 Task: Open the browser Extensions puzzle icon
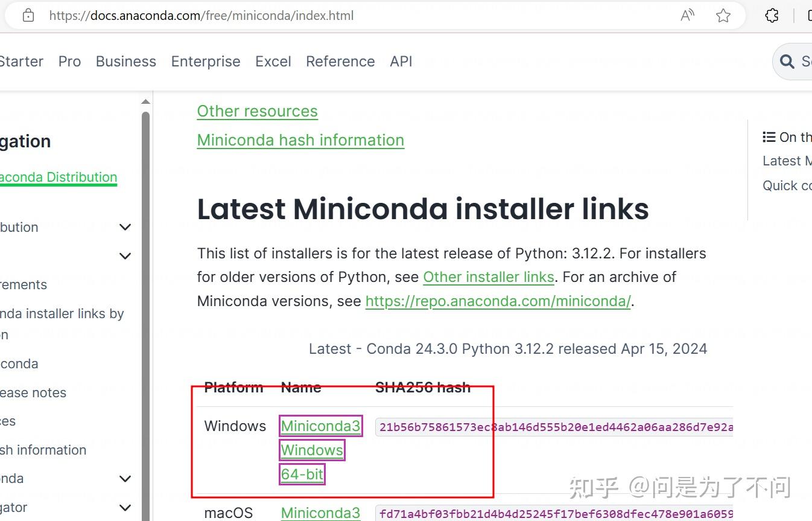click(x=772, y=16)
